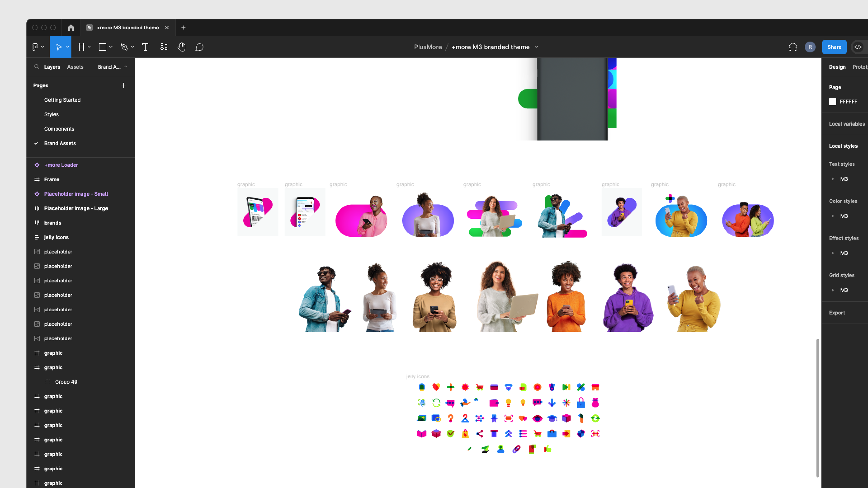Click the Share button

834,47
